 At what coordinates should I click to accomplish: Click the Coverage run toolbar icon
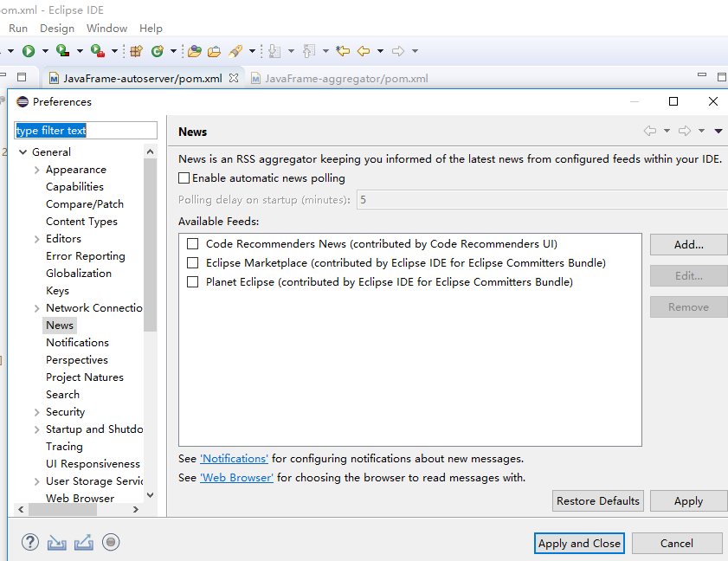(x=62, y=50)
